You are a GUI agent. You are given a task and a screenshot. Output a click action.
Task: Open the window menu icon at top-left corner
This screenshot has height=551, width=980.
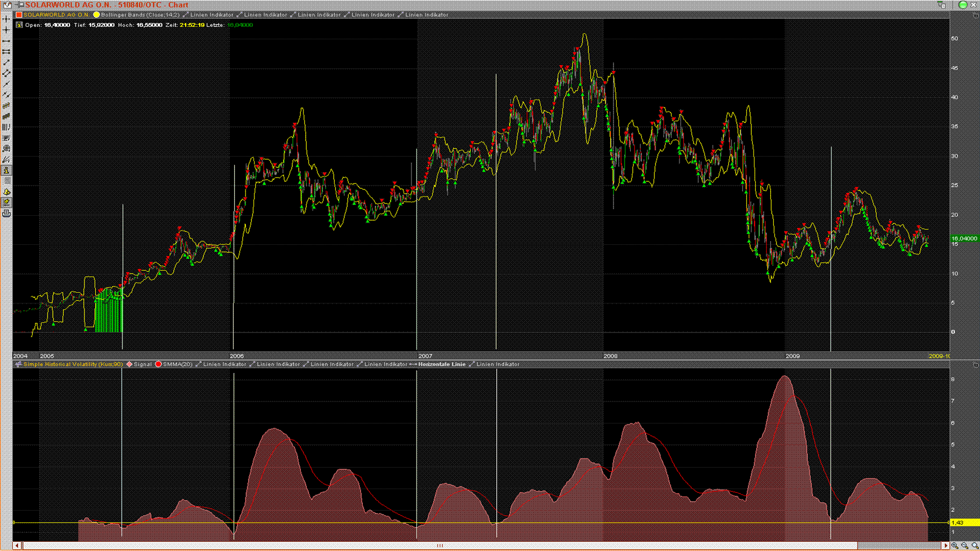pos(7,5)
